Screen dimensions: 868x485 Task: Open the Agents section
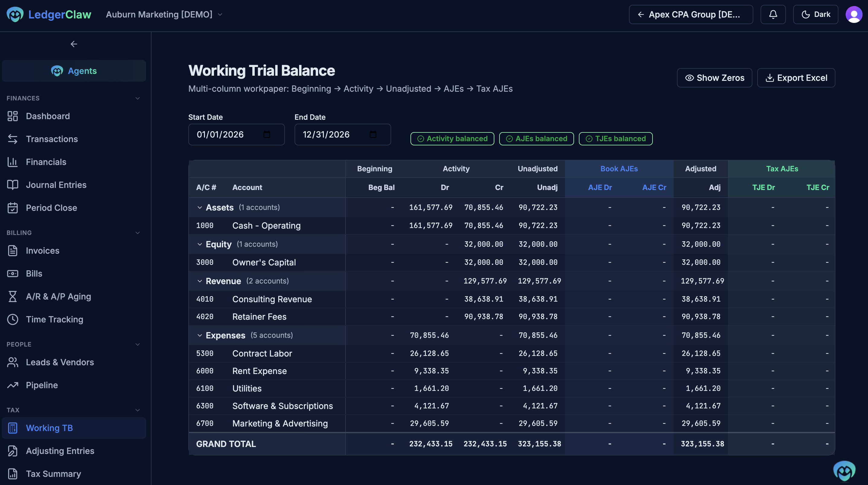[74, 71]
